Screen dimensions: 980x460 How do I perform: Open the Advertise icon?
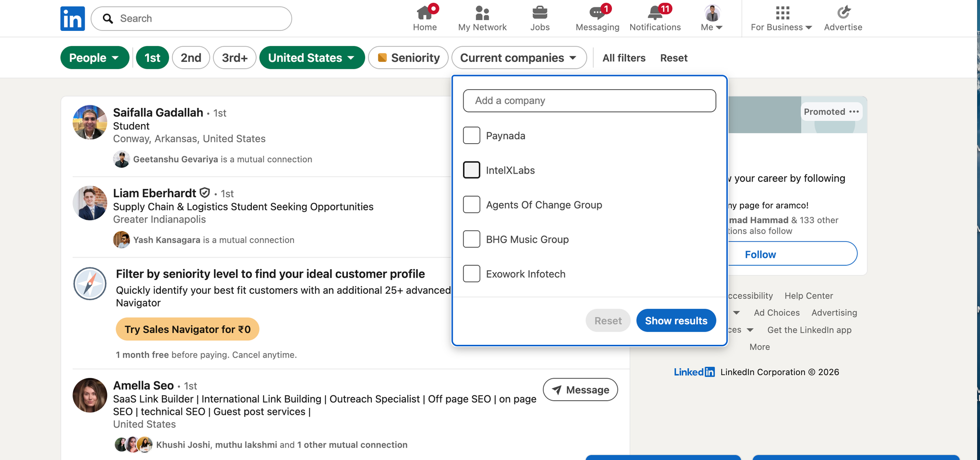pyautogui.click(x=843, y=13)
